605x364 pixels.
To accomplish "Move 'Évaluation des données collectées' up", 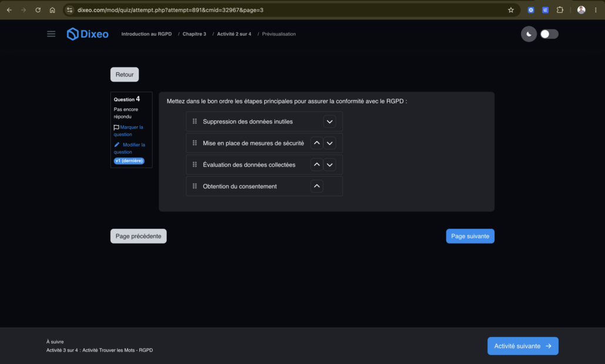I will pos(317,164).
